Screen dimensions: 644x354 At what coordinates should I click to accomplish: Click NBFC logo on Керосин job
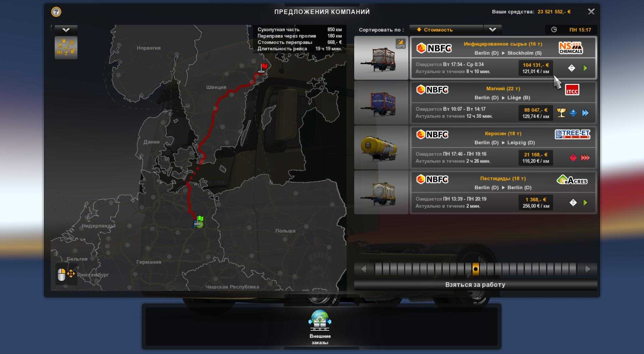pos(432,135)
